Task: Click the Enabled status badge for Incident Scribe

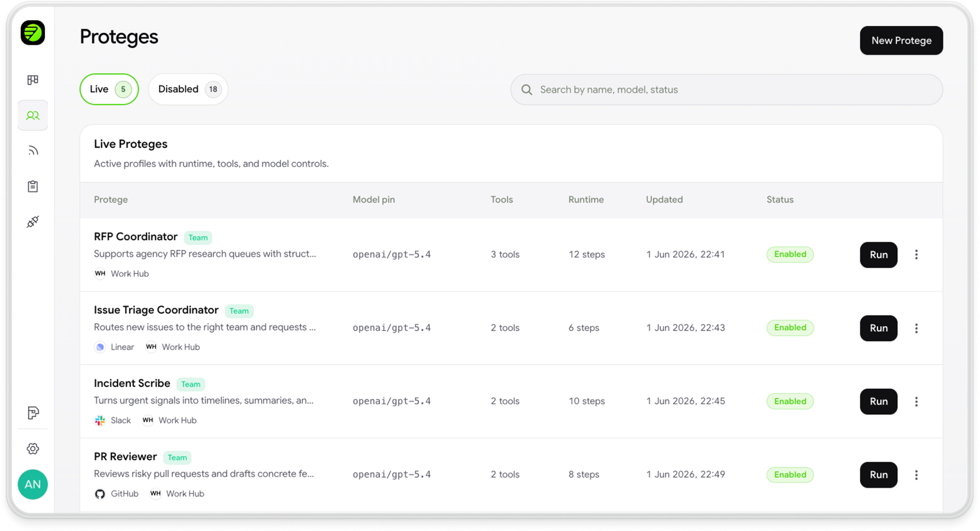Action: click(x=790, y=401)
